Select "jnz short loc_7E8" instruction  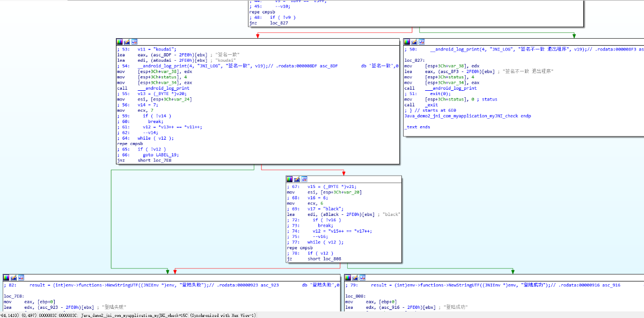point(144,160)
